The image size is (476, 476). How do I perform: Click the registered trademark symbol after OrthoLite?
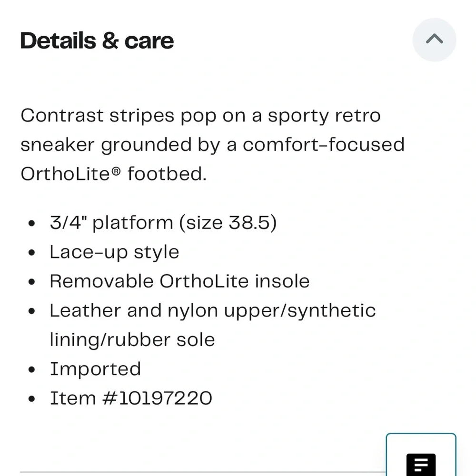pos(117,170)
